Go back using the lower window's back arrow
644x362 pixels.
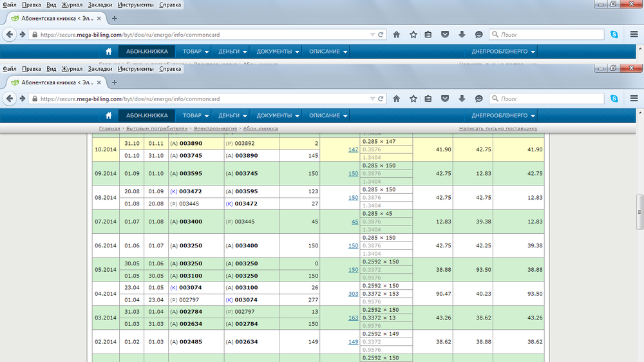(x=10, y=99)
